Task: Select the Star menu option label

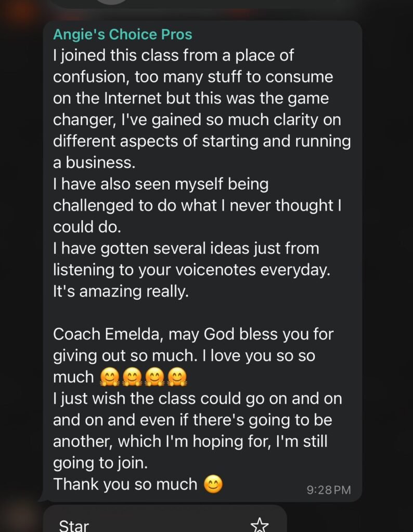Action: (x=74, y=525)
